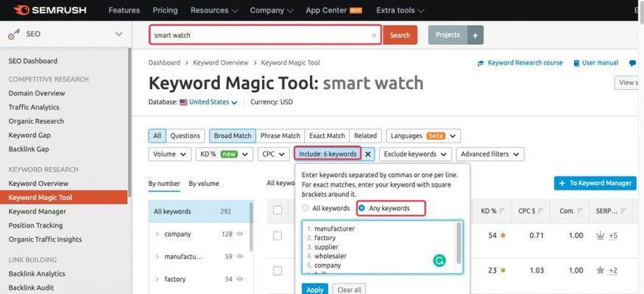Check the select-all checkbox in table header

(277, 210)
